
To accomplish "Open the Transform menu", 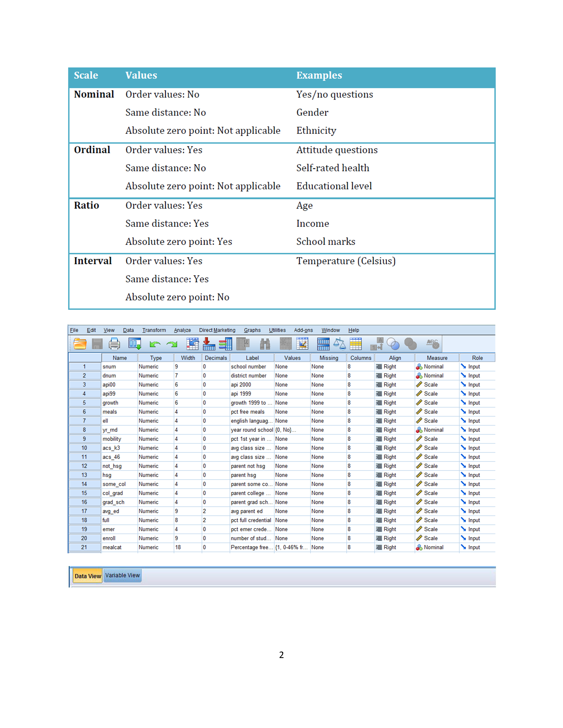I will click(154, 330).
